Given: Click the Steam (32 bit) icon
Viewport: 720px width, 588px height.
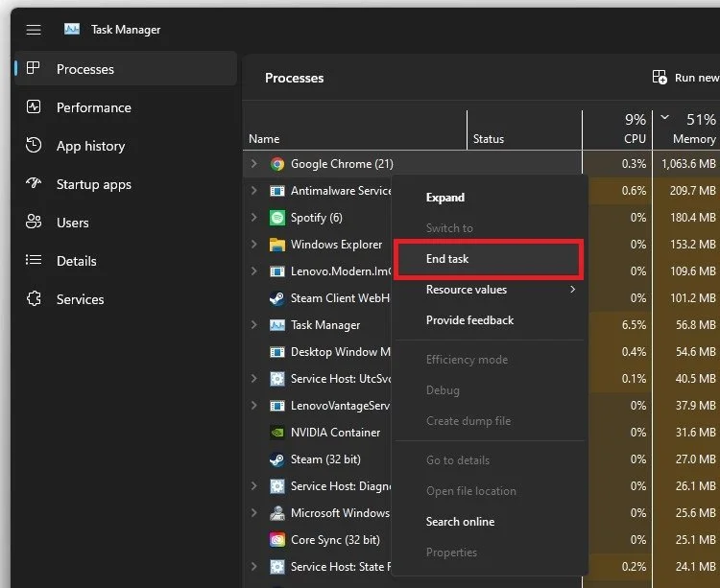Looking at the screenshot, I should click(276, 459).
